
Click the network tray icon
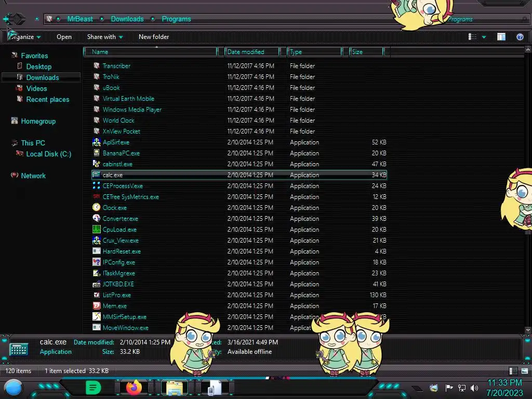462,388
